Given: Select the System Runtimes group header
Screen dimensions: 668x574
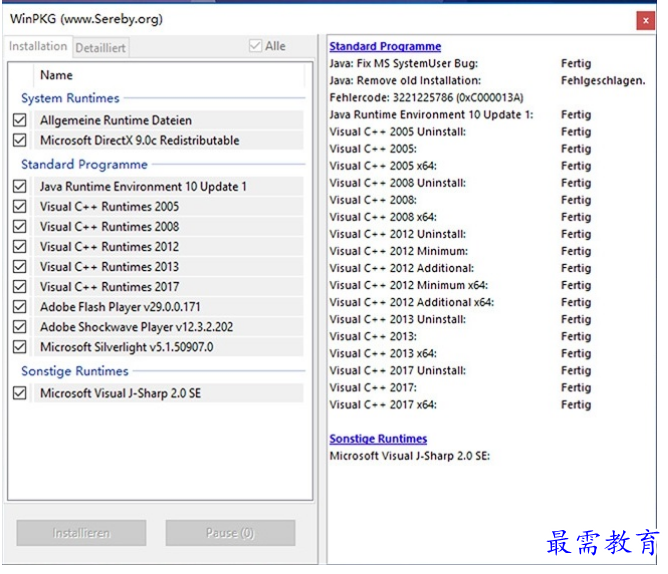Looking at the screenshot, I should coord(70,98).
